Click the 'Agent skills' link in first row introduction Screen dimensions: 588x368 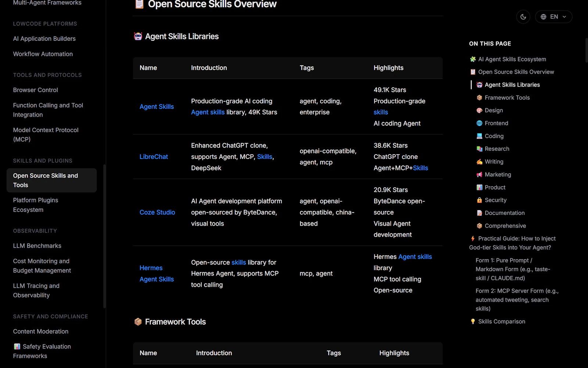[x=208, y=112]
